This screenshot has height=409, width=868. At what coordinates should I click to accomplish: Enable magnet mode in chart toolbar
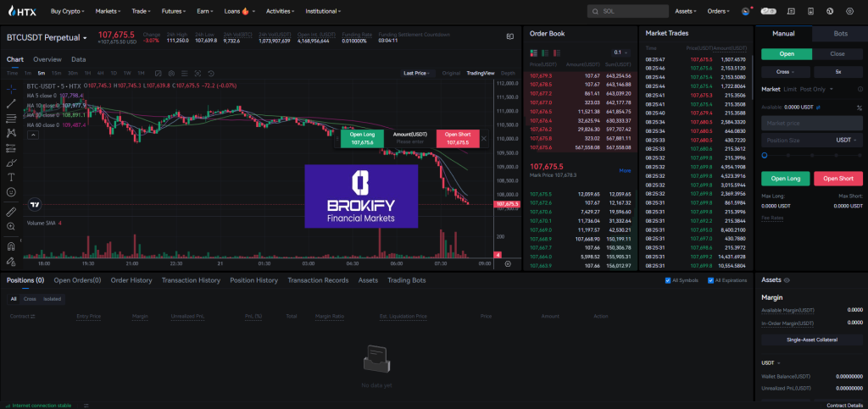pos(12,246)
